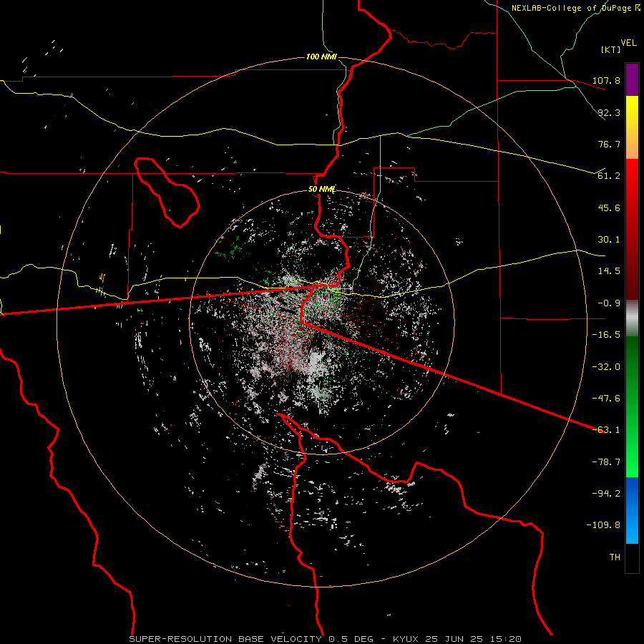This screenshot has height=644, width=644.
Task: Click the -16.5 velocity scale value
Action: click(606, 335)
